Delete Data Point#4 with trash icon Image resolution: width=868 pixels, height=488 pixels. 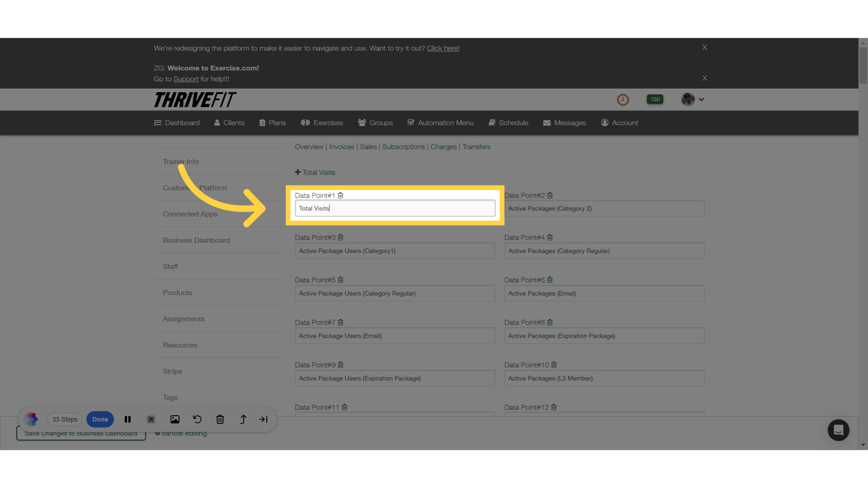pyautogui.click(x=550, y=238)
